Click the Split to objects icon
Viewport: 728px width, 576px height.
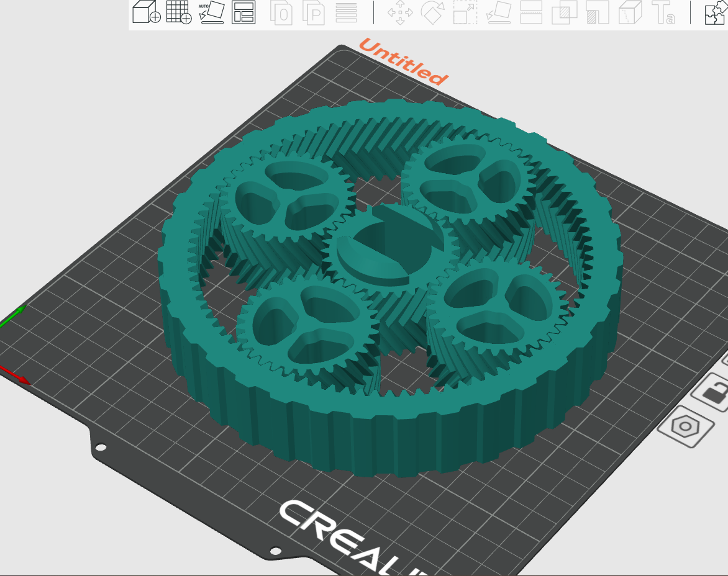(x=281, y=12)
